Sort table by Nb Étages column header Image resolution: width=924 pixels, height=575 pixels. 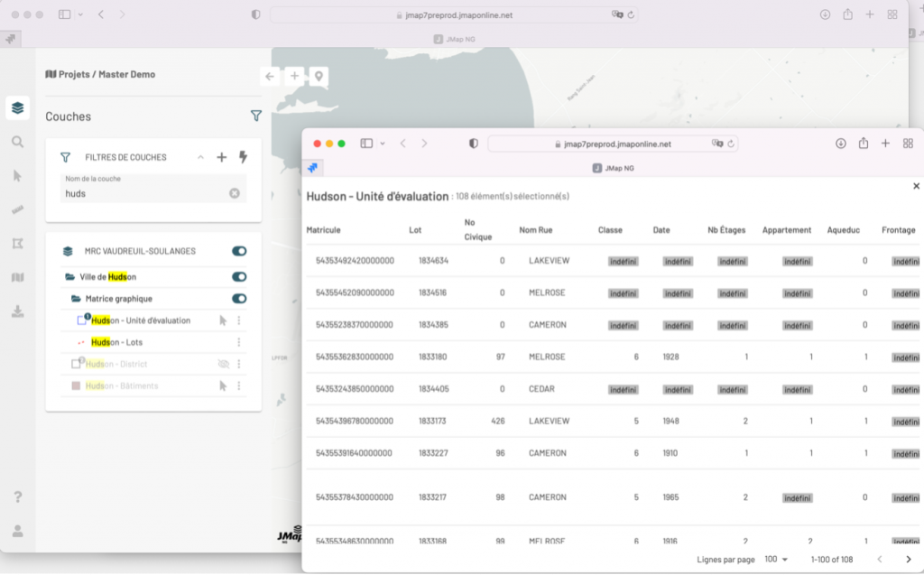[726, 230]
